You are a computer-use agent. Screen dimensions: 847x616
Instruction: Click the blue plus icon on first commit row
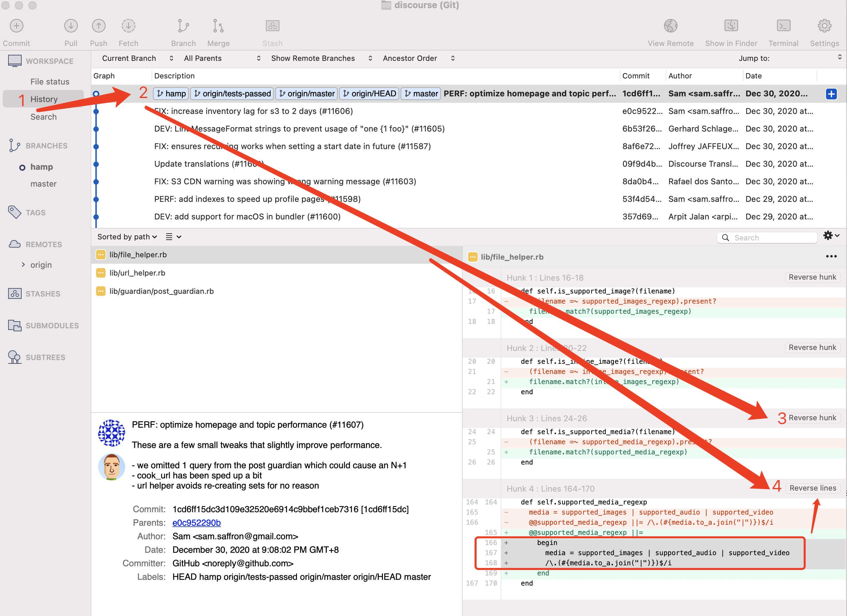[x=831, y=94]
